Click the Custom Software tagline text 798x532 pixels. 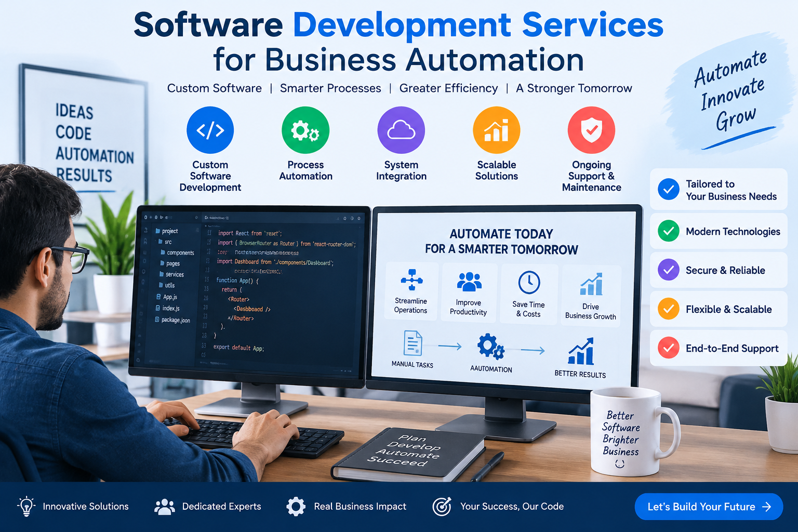pyautogui.click(x=215, y=88)
